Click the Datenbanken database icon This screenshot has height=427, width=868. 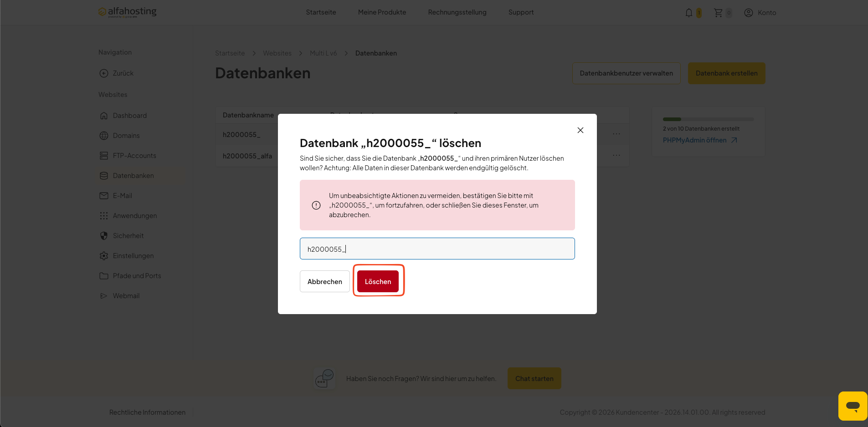104,176
